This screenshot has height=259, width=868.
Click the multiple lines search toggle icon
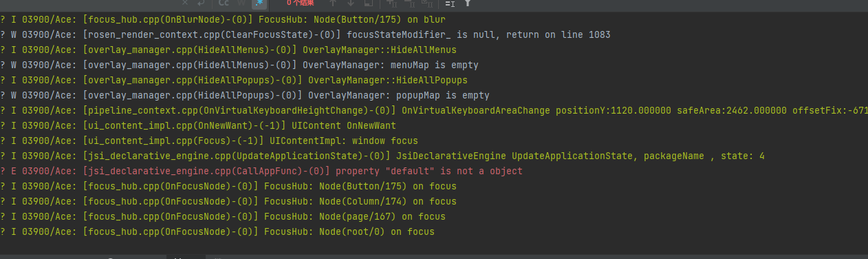pyautogui.click(x=450, y=3)
